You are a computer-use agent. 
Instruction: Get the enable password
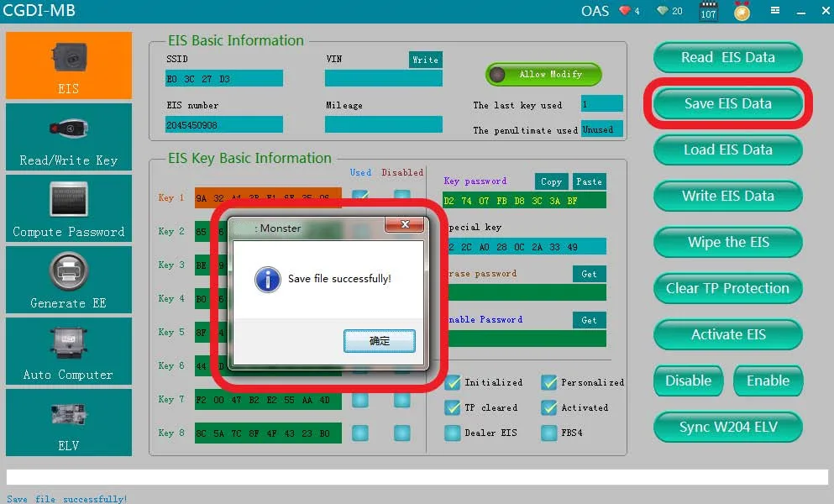click(x=589, y=320)
